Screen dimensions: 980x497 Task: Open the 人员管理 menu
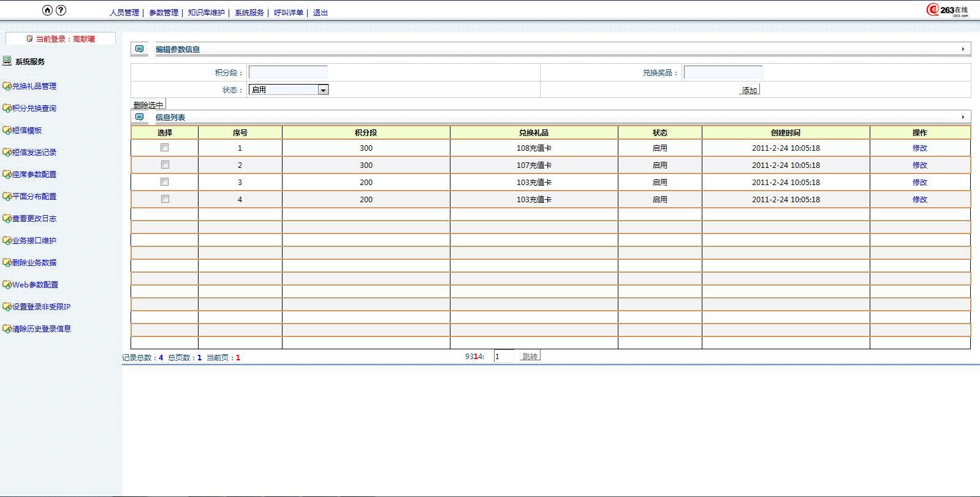pos(124,13)
